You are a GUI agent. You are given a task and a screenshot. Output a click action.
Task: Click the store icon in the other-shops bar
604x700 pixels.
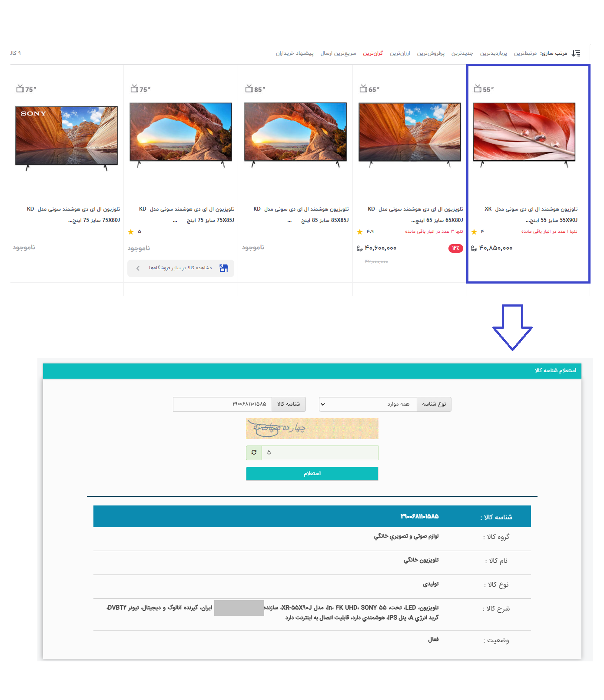click(x=224, y=268)
